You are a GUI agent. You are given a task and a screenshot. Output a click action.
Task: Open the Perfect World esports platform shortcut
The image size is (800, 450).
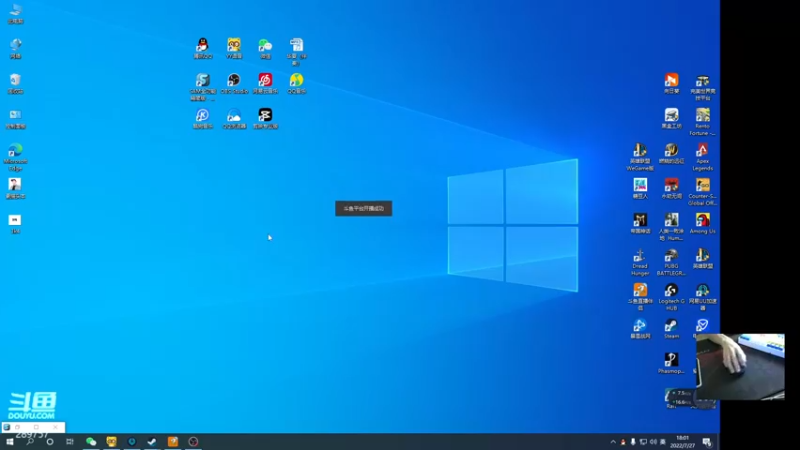click(703, 87)
